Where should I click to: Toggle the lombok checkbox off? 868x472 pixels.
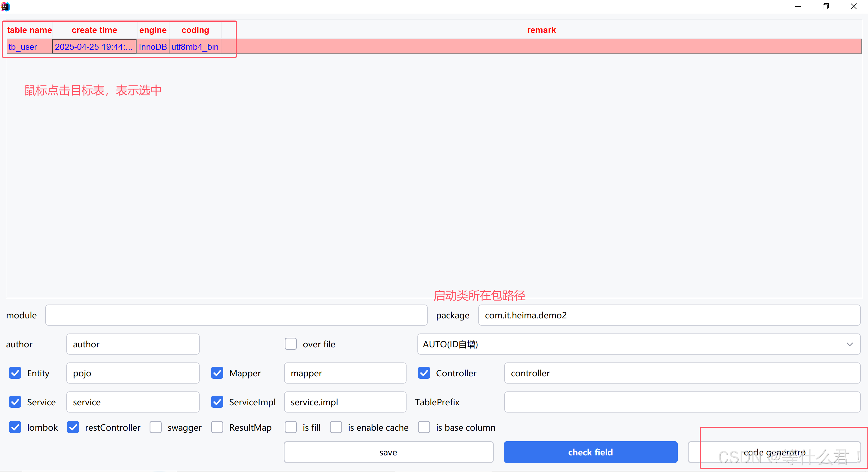coord(15,427)
